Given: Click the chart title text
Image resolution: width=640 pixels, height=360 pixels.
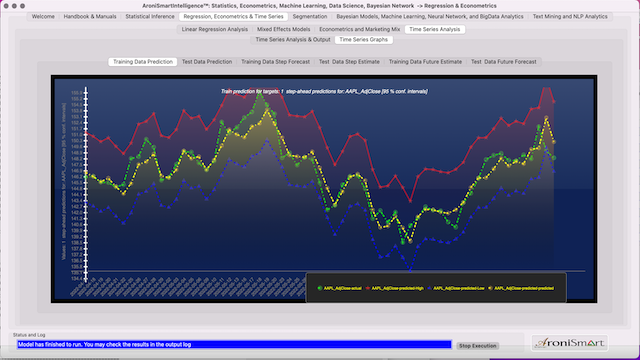Looking at the screenshot, I should 324,91.
